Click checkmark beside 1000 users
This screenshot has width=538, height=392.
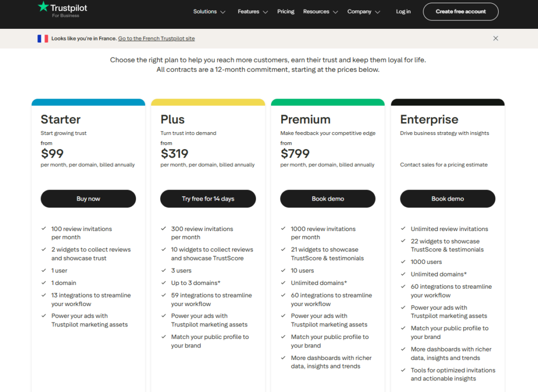403,262
